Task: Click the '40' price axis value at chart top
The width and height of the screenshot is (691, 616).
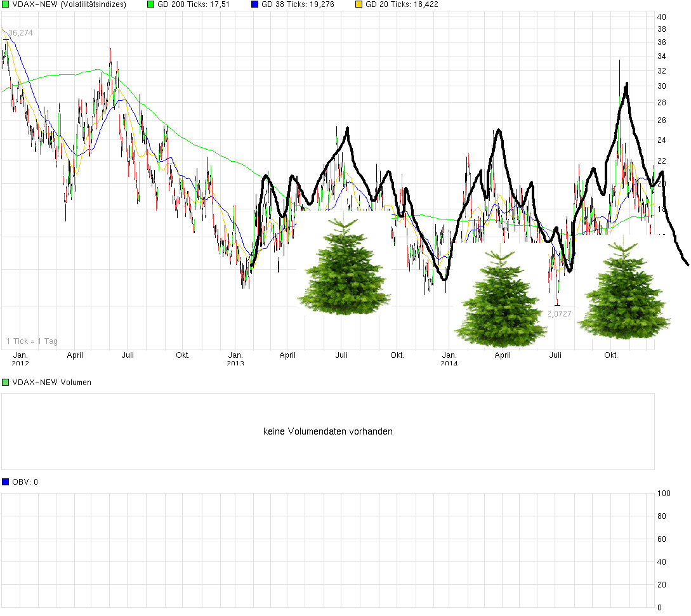Action: (661, 16)
